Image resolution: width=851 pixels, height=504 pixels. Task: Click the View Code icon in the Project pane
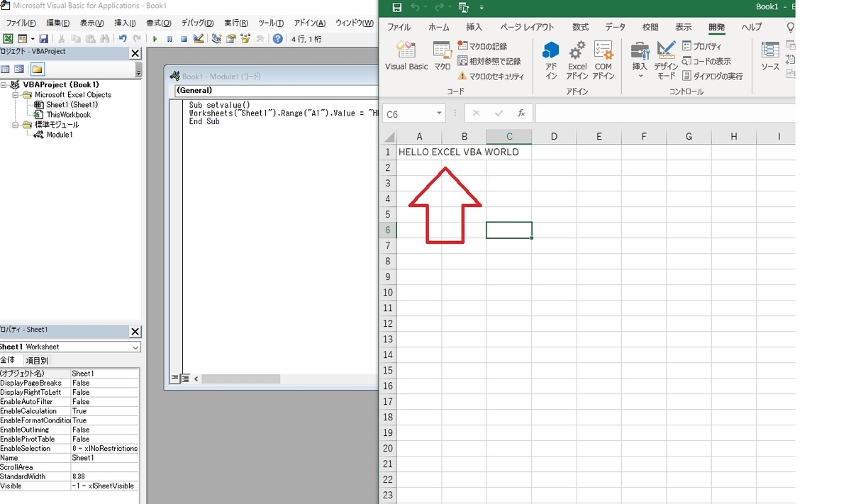(x=6, y=69)
